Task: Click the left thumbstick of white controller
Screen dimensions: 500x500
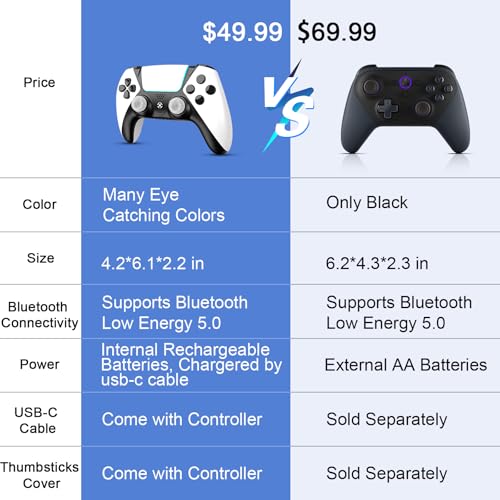Action: [x=139, y=105]
